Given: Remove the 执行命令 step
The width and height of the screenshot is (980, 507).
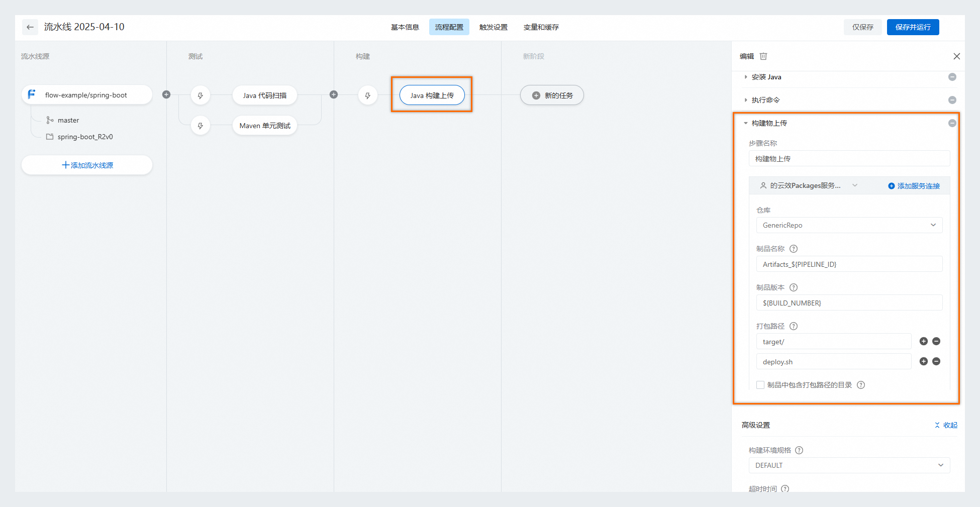Looking at the screenshot, I should (952, 100).
